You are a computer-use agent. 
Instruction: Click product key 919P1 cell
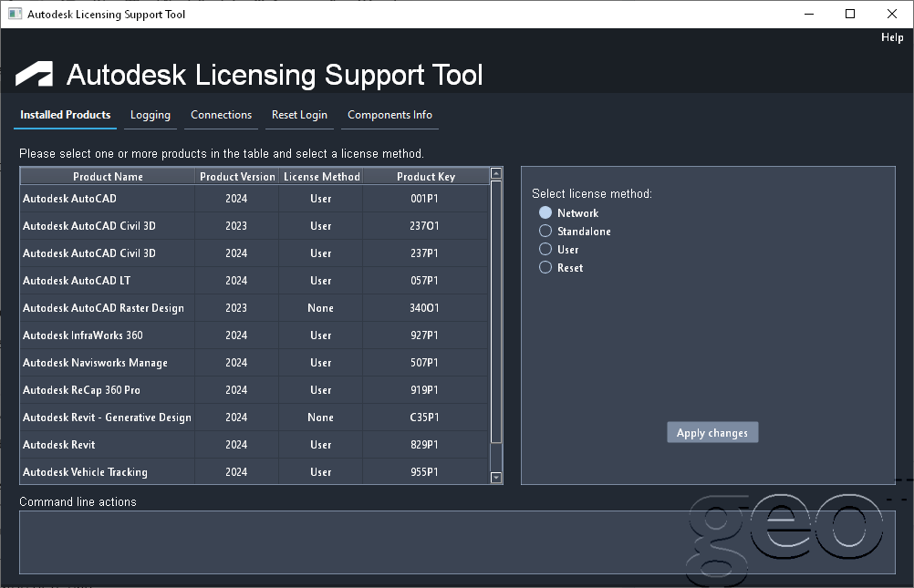[x=424, y=390]
